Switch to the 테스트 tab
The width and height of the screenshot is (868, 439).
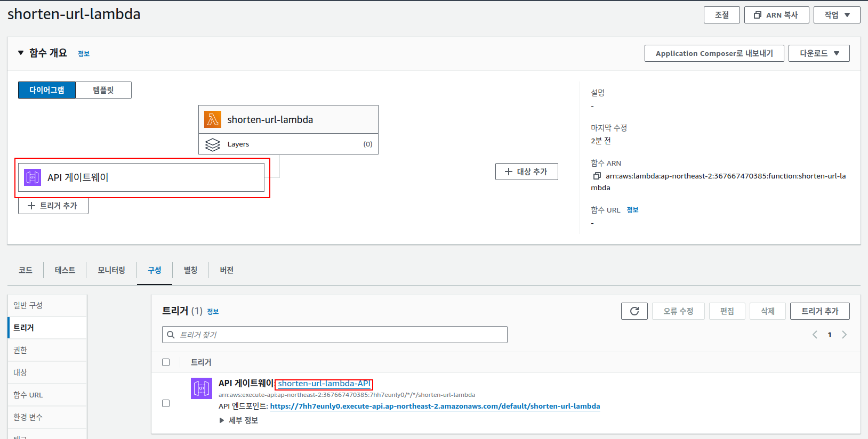pos(65,270)
